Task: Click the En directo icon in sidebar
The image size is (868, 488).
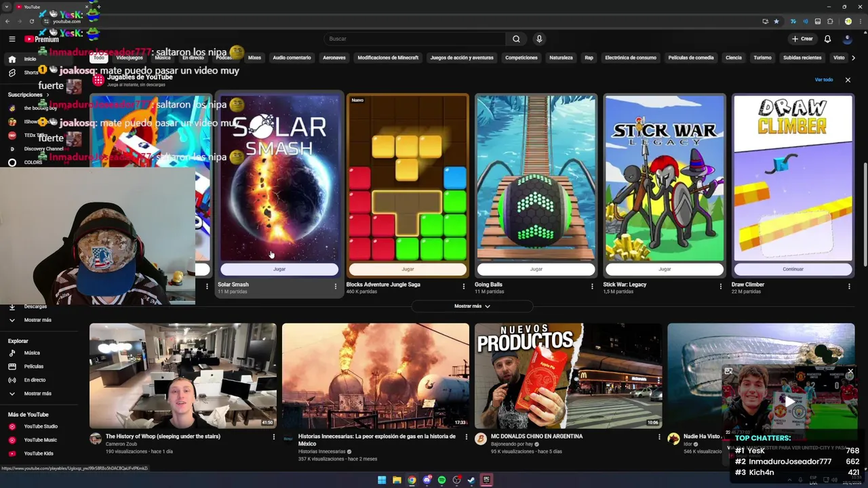Action: [x=12, y=380]
